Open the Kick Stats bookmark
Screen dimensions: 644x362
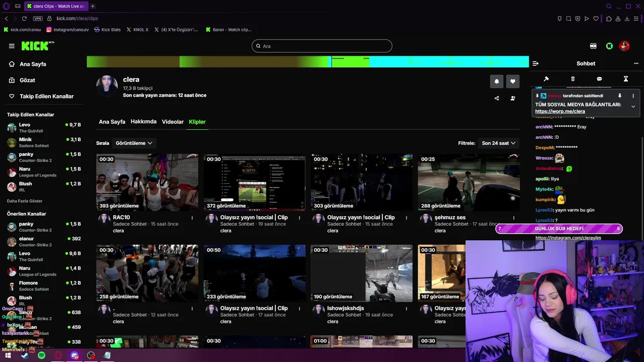pos(107,30)
